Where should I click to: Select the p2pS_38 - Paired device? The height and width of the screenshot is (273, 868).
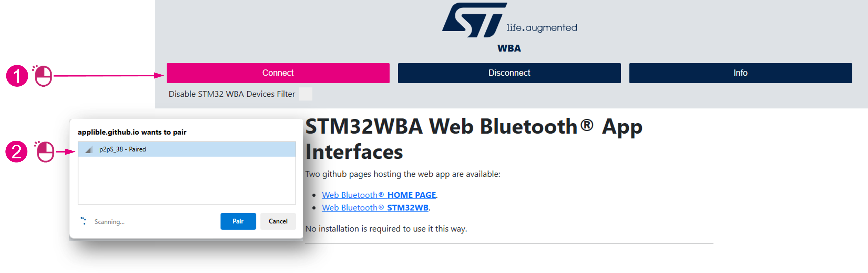coord(187,149)
